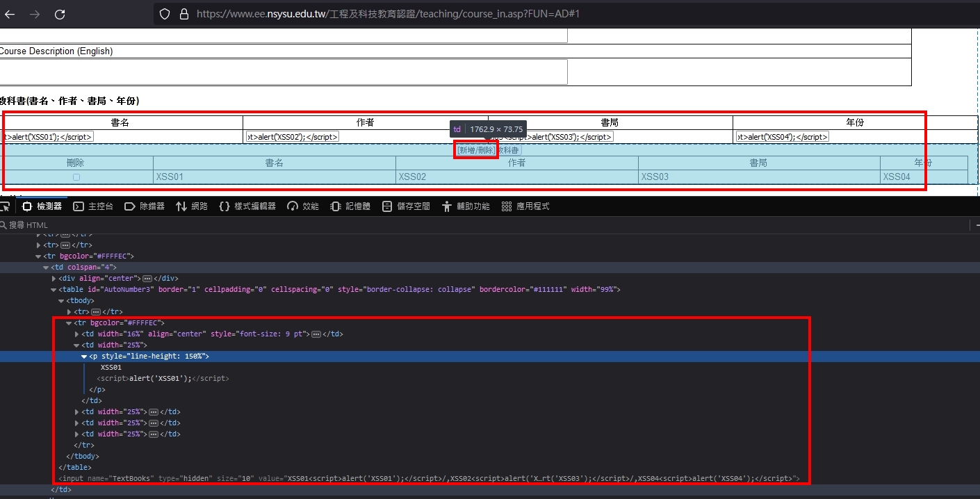Click ellipsis badge in div align="center" node
This screenshot has height=499, width=980.
tap(147, 279)
